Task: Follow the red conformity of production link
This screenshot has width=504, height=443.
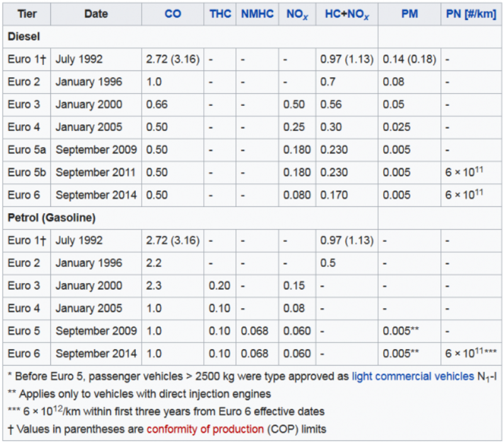Action: point(205,429)
